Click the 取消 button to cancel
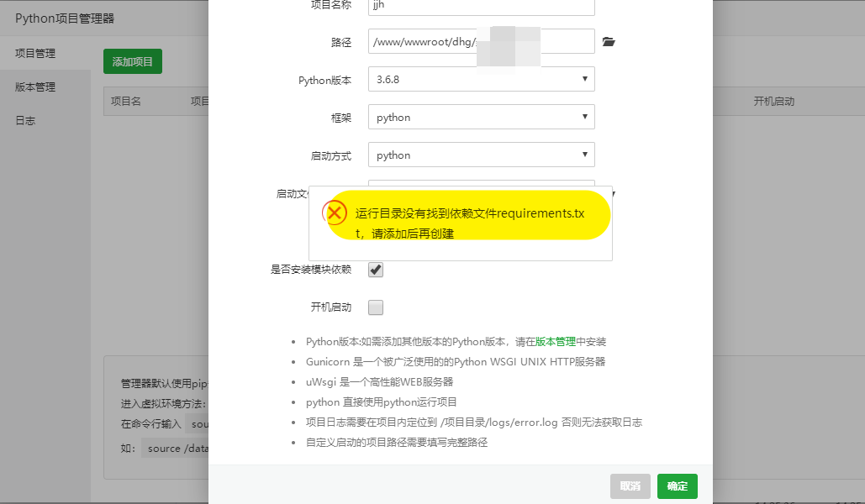Viewport: 865px width, 504px height. (x=630, y=486)
